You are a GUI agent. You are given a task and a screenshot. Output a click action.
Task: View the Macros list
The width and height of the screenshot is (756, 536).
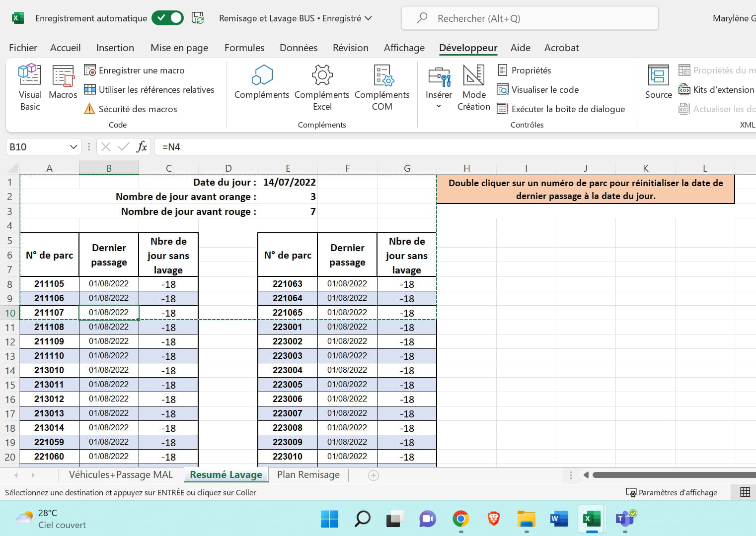coord(63,86)
